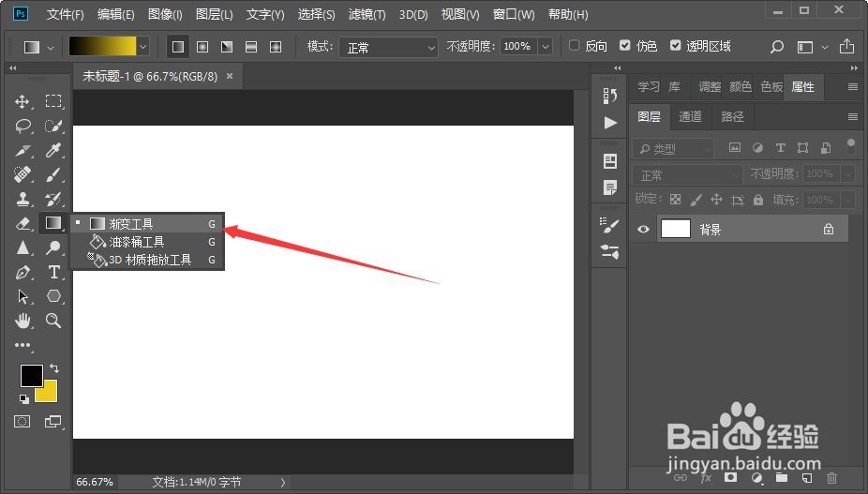Open the 图层(L) menu
The image size is (868, 494).
click(215, 14)
